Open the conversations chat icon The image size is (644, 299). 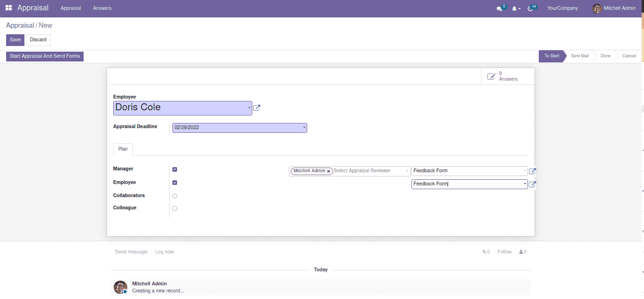(x=499, y=8)
